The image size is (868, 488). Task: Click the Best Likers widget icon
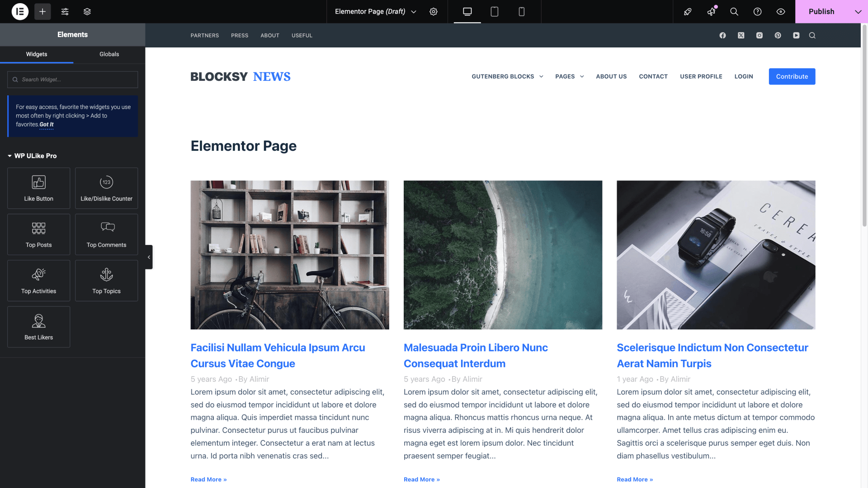[38, 326]
